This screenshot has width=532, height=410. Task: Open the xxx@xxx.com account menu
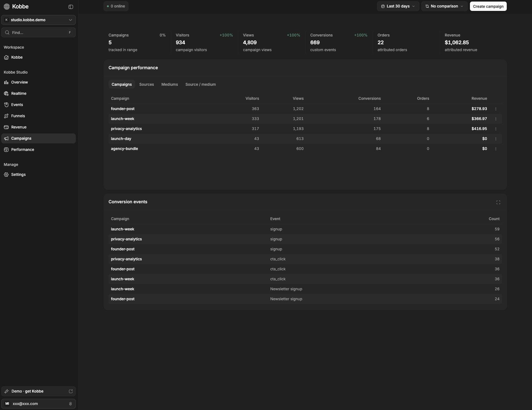point(38,404)
